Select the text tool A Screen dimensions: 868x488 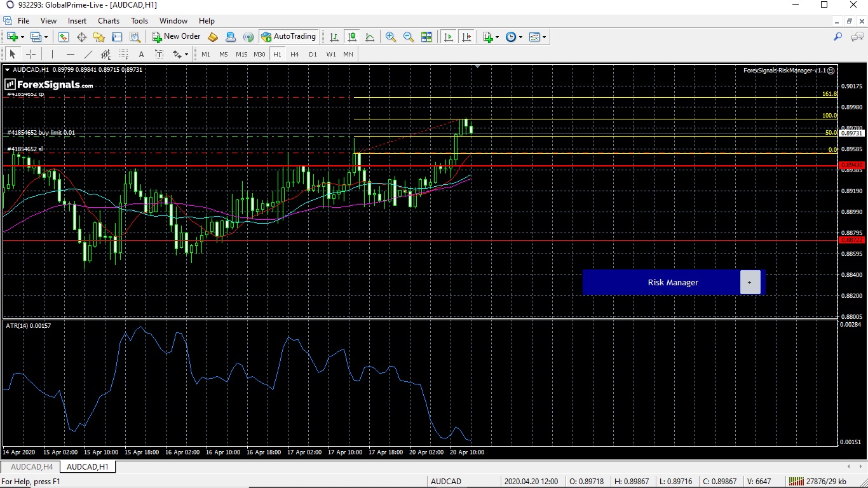(141, 54)
